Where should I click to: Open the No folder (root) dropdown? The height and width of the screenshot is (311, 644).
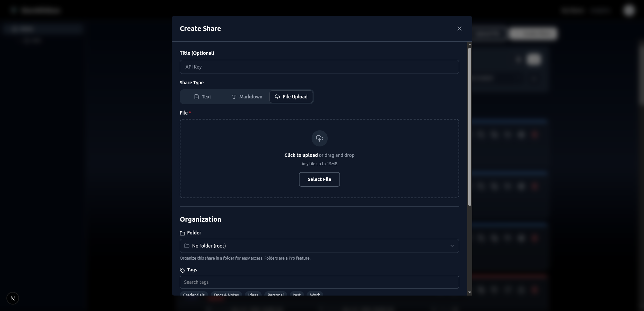[319, 246]
